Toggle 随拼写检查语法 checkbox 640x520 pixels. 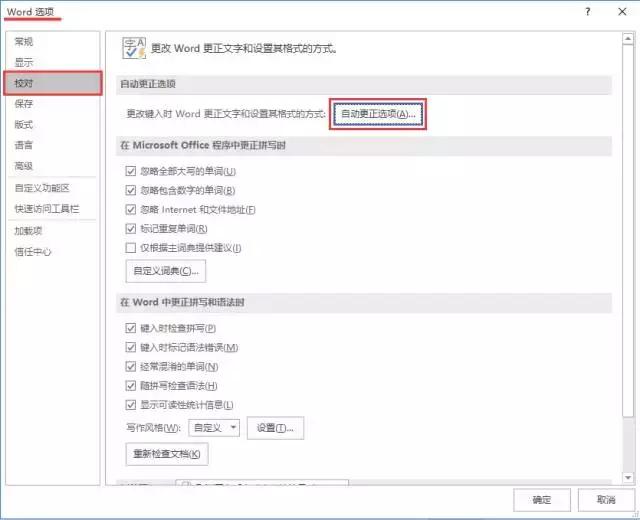click(x=131, y=386)
